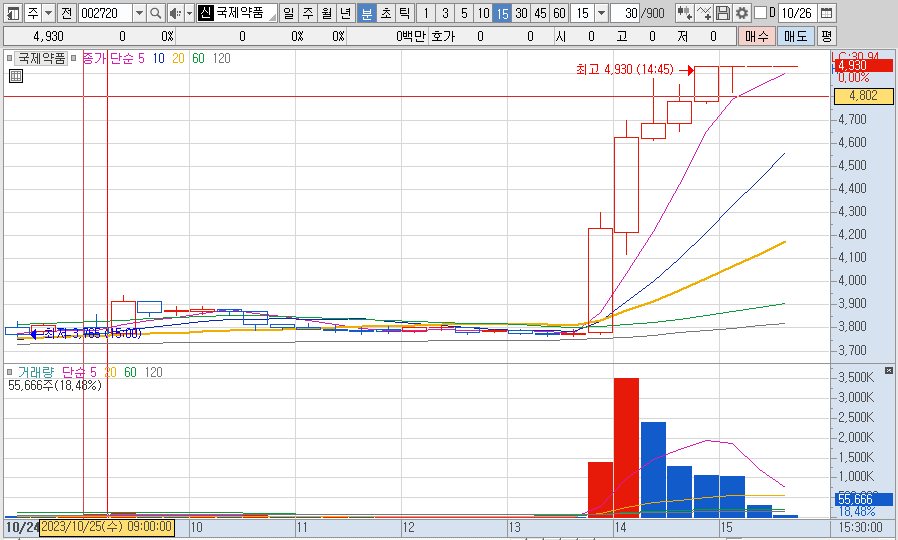Close the volume panel with the small X

tap(889, 371)
